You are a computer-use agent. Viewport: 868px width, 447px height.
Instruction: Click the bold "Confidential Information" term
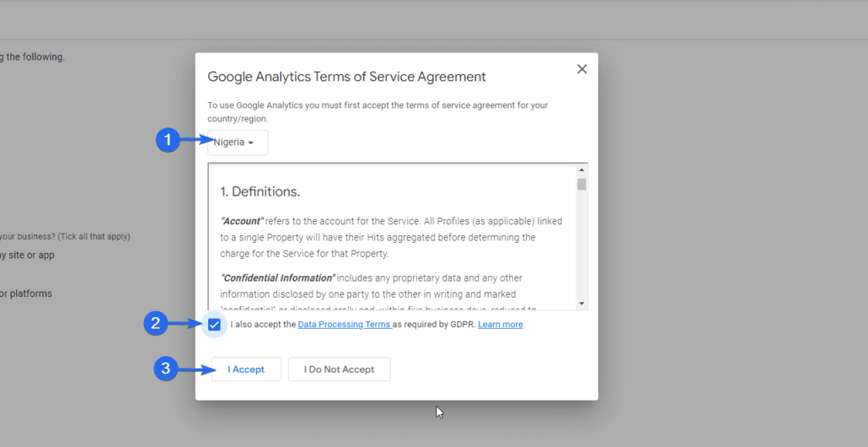point(278,278)
